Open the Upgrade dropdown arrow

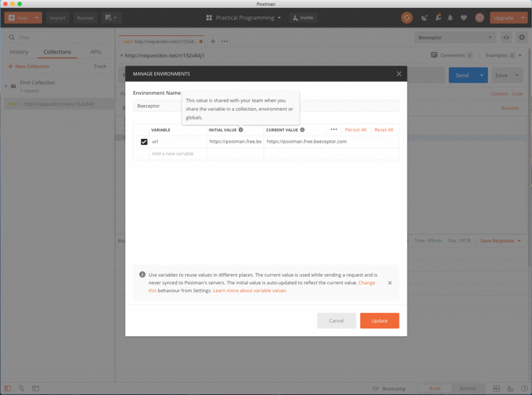(x=522, y=18)
